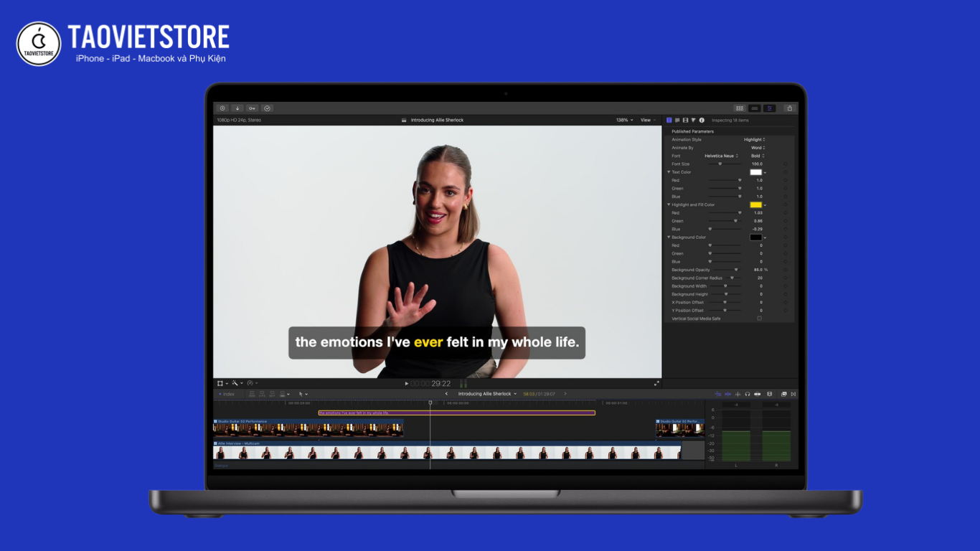Open the Introducing Allie Sherlock timeline project menu
The width and height of the screenshot is (980, 551).
pos(487,394)
